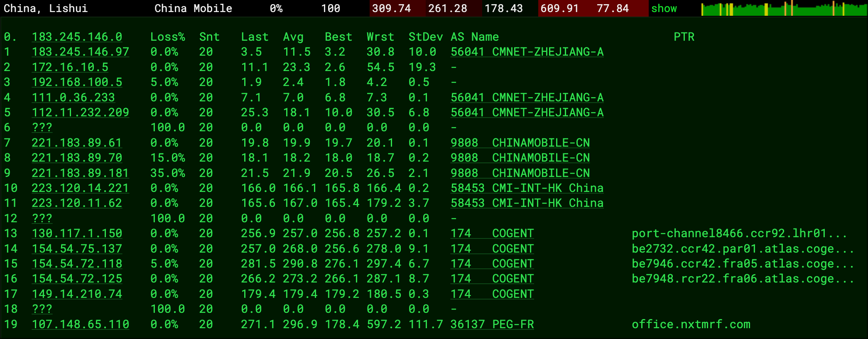Image resolution: width=868 pixels, height=339 pixels.
Task: Open AS 174 COGENT on hop 16
Action: 492,279
